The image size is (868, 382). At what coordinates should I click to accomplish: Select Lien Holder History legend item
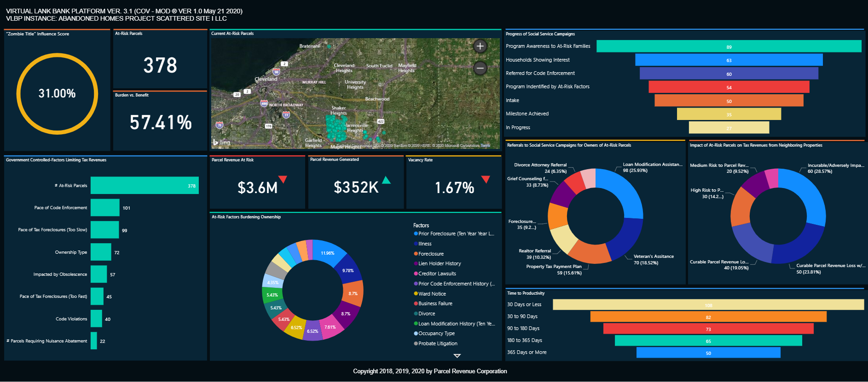[x=437, y=263]
